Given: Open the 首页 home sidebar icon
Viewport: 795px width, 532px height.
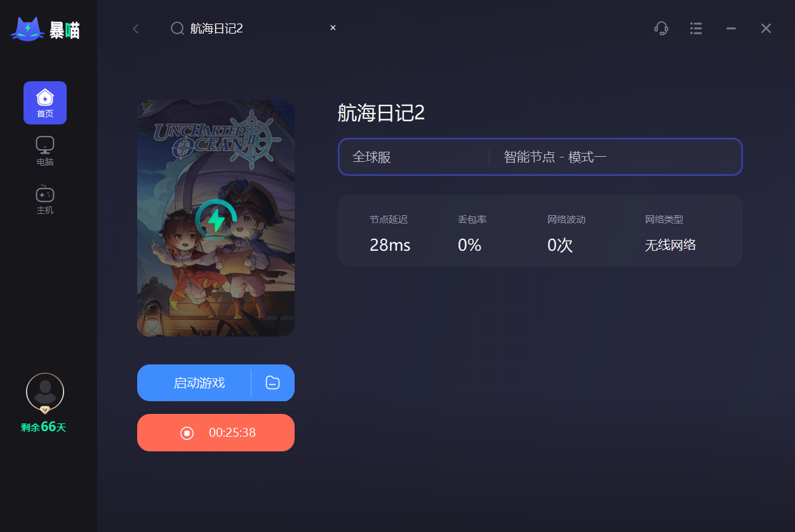Looking at the screenshot, I should point(45,103).
